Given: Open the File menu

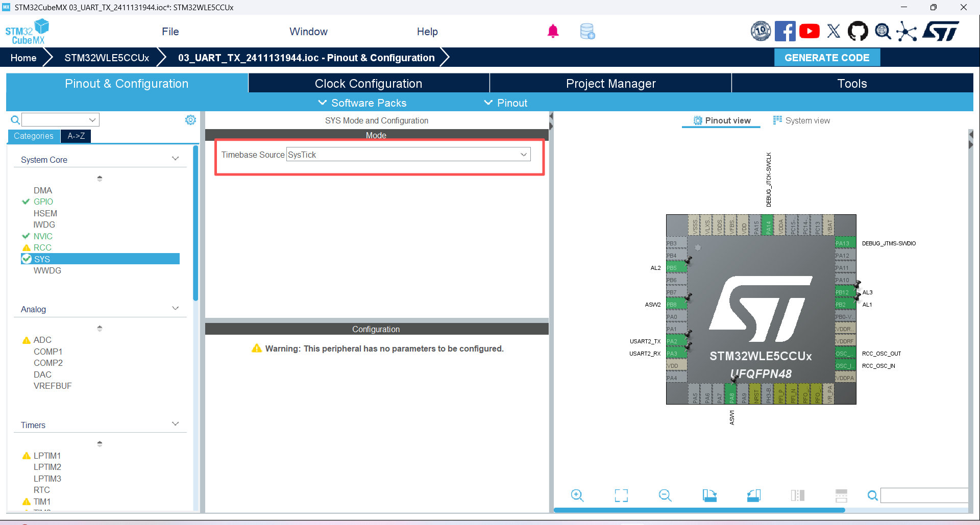Looking at the screenshot, I should [x=170, y=32].
